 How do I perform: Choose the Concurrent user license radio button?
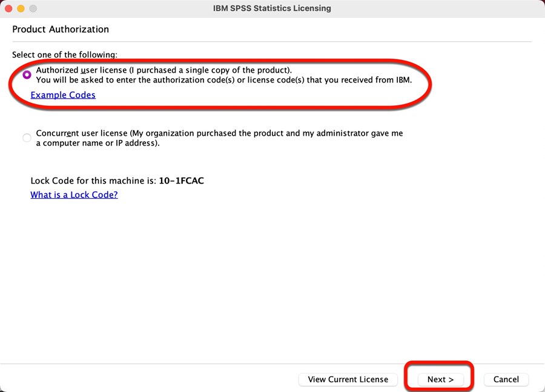(x=27, y=138)
